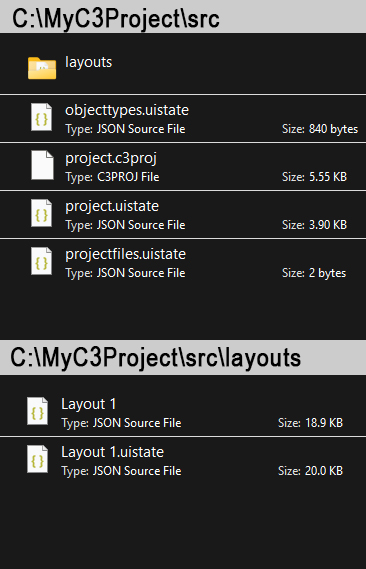Click the 20.0 KB size label
Viewport: 366px width, 569px height.
[x=324, y=471]
